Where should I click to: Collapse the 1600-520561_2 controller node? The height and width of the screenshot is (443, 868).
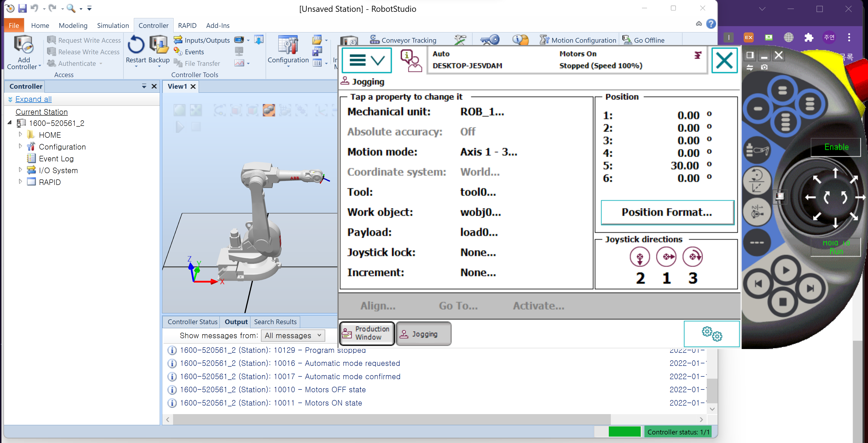click(10, 123)
